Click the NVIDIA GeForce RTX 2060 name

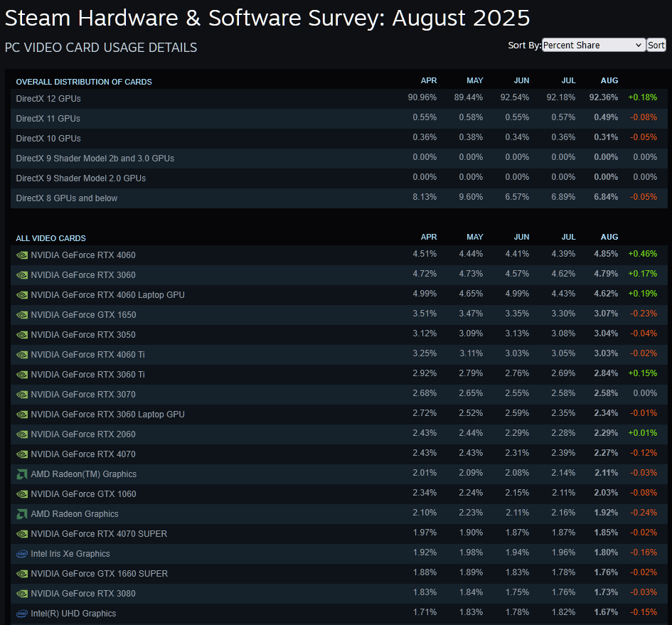click(x=83, y=434)
